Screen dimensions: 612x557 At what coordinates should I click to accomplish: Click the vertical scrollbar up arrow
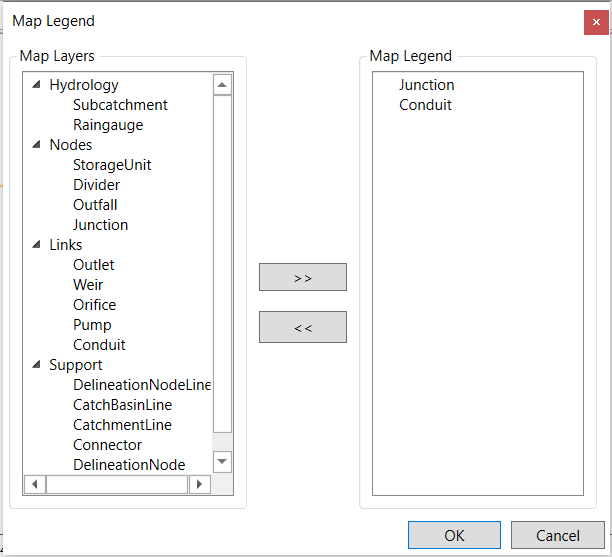point(222,85)
